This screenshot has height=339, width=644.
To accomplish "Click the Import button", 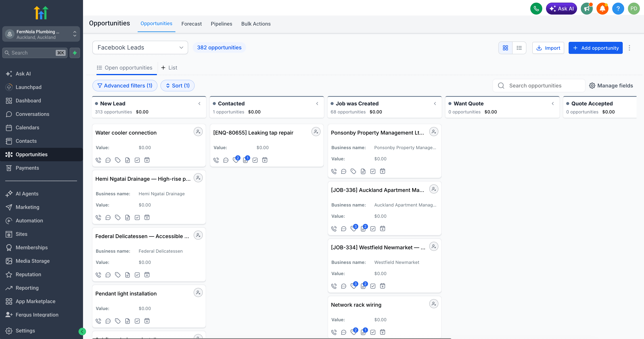I will (x=548, y=48).
